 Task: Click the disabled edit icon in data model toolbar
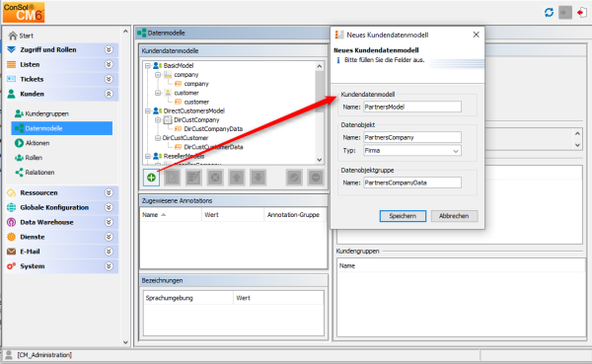coord(173,178)
